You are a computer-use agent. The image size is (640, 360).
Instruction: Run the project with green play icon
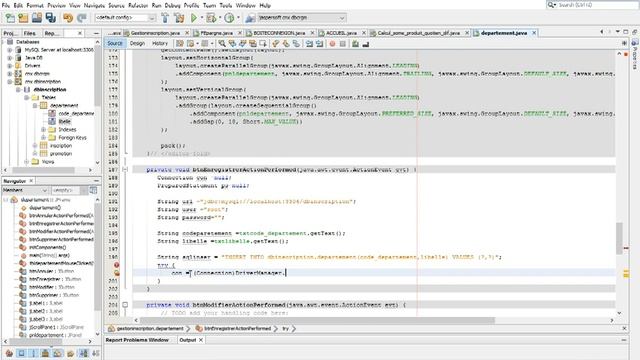click(x=194, y=18)
